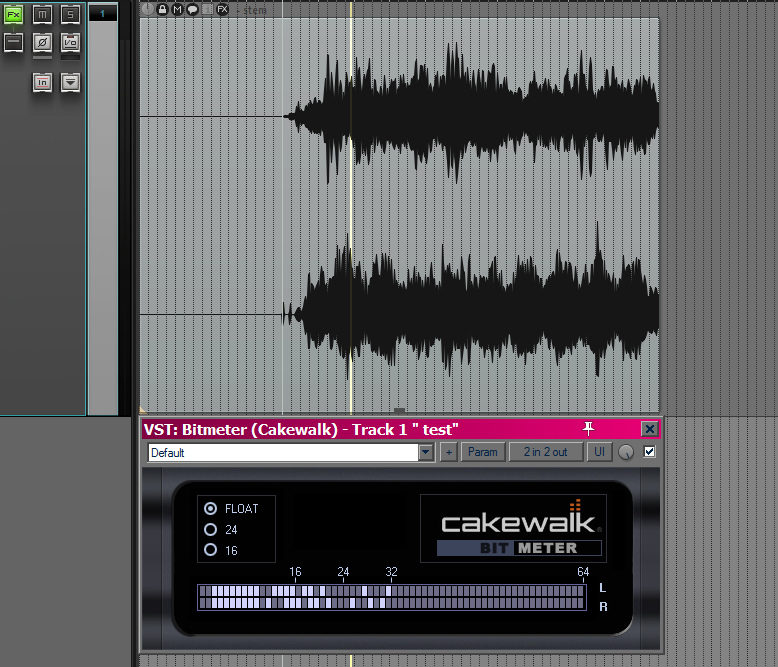Select the 16 bit radio option
This screenshot has width=778, height=667.
pos(210,550)
